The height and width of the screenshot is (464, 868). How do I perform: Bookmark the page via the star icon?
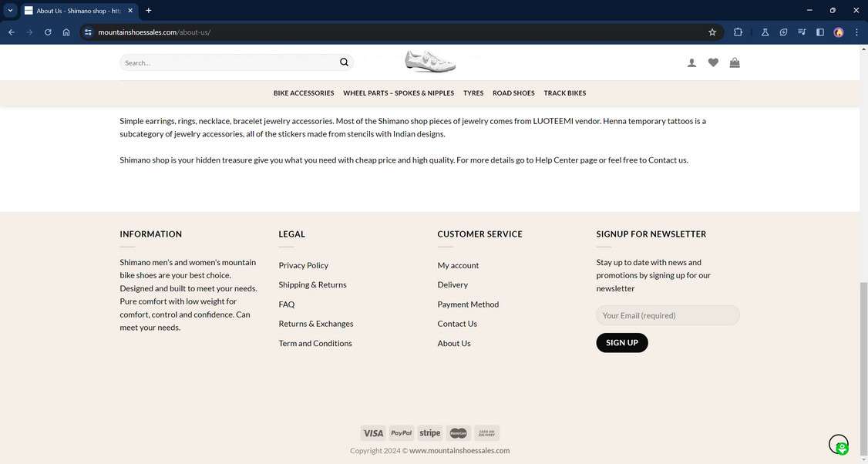point(712,32)
